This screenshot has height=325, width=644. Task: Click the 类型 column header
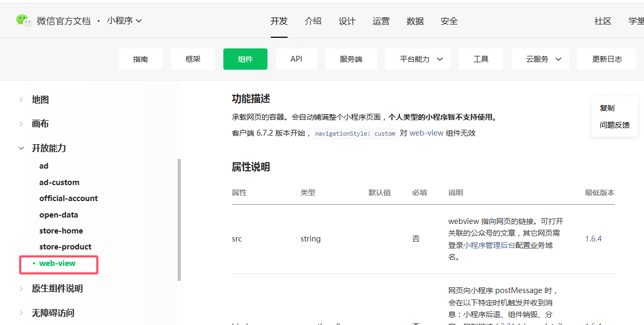(308, 193)
